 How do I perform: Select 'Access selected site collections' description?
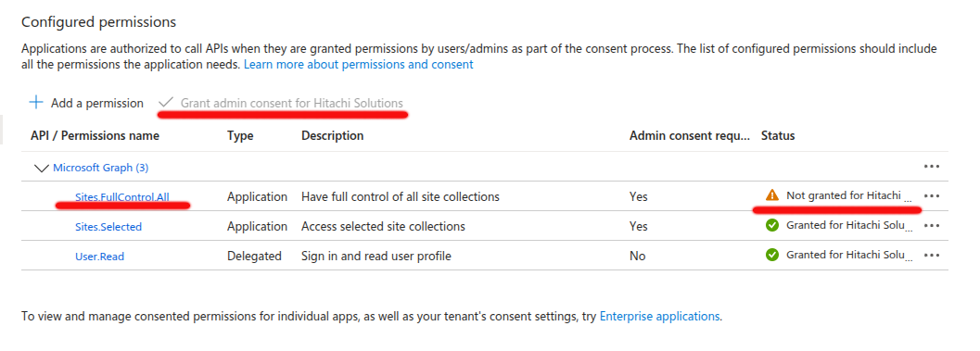click(383, 226)
